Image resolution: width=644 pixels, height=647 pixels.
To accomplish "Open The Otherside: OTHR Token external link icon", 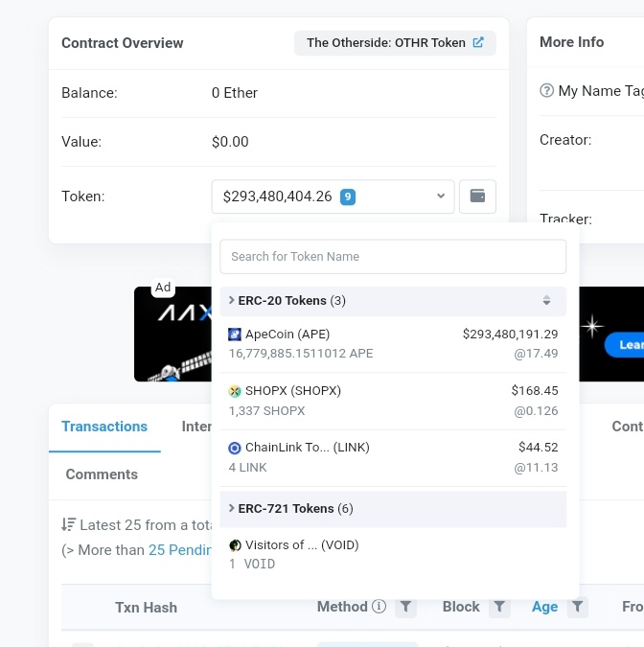I will coord(478,42).
